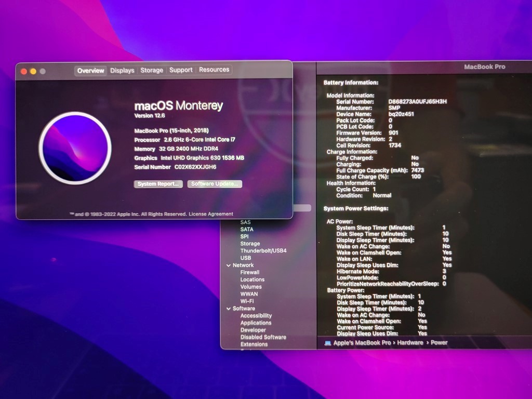This screenshot has height=399, width=532.
Task: Select SPI in the sidebar
Action: pyautogui.click(x=244, y=236)
